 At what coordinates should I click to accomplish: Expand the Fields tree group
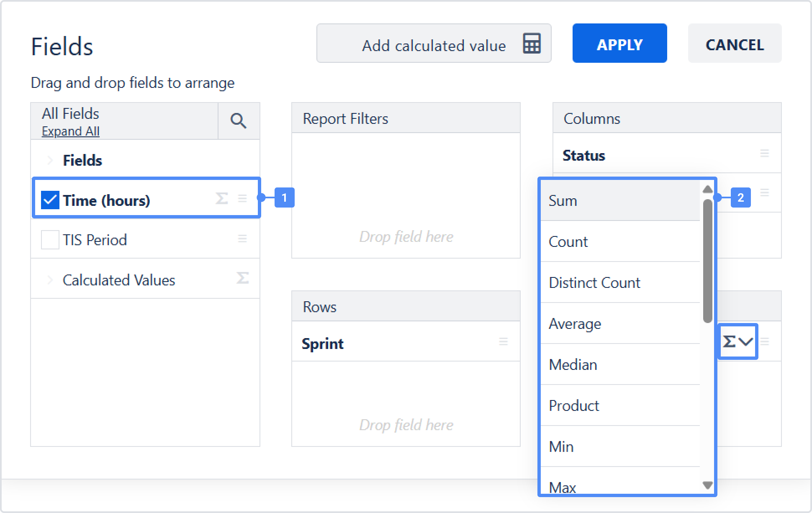[x=50, y=160]
